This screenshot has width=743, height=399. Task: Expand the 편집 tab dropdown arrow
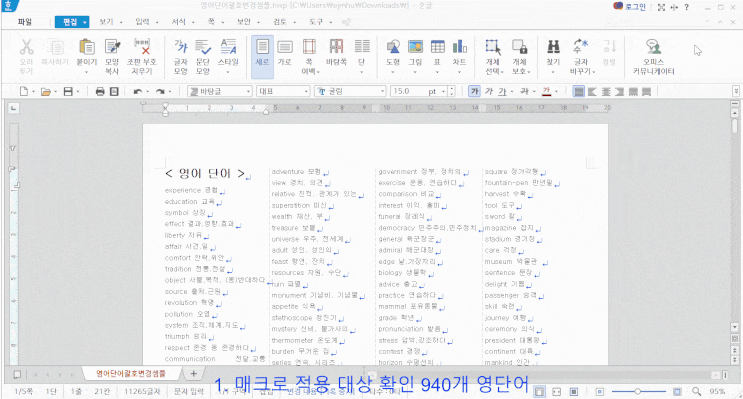[85, 22]
